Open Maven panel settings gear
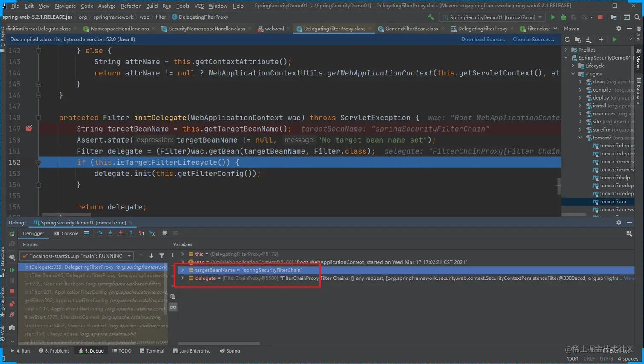The height and width of the screenshot is (364, 644). pyautogui.click(x=619, y=29)
